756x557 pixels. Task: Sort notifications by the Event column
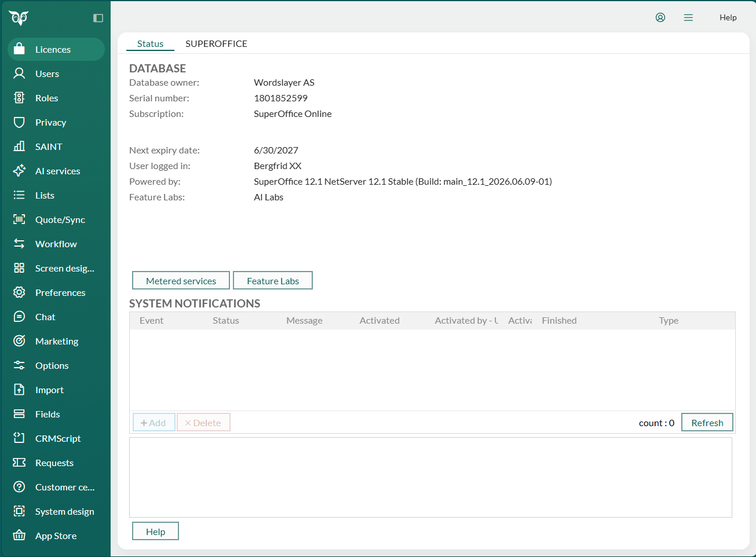152,321
